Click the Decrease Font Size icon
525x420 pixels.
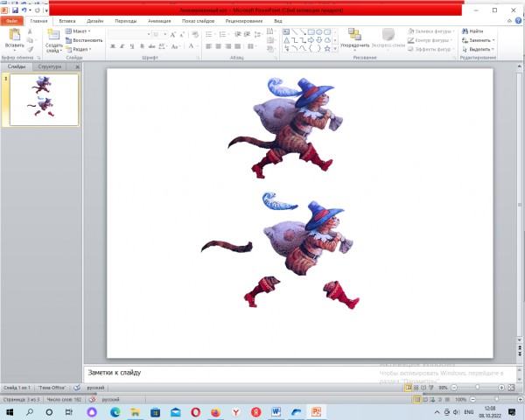click(182, 34)
